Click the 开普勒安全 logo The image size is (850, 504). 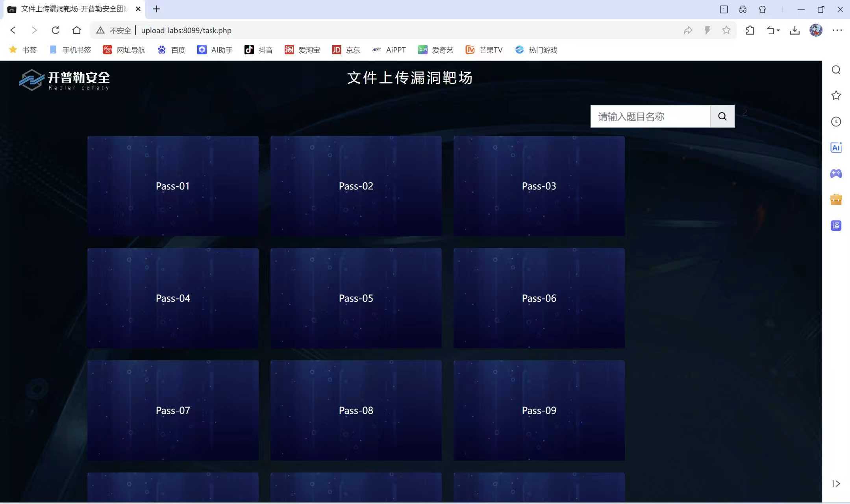point(65,80)
